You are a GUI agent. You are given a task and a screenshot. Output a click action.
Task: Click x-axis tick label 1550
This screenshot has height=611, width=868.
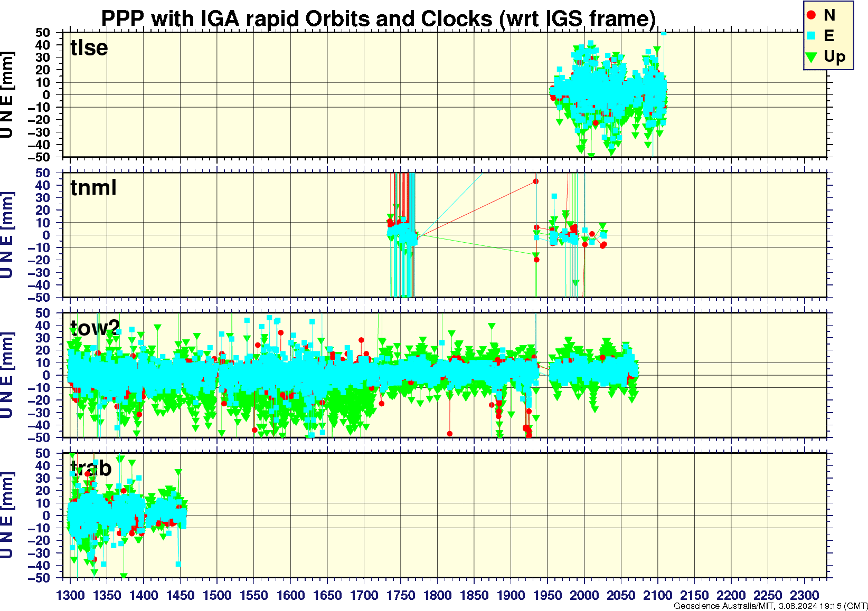(x=254, y=595)
